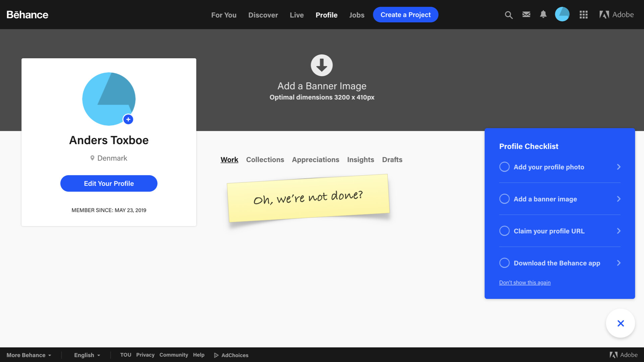Screen dimensions: 644x362
Task: Click the Create a Project button
Action: tap(405, 15)
